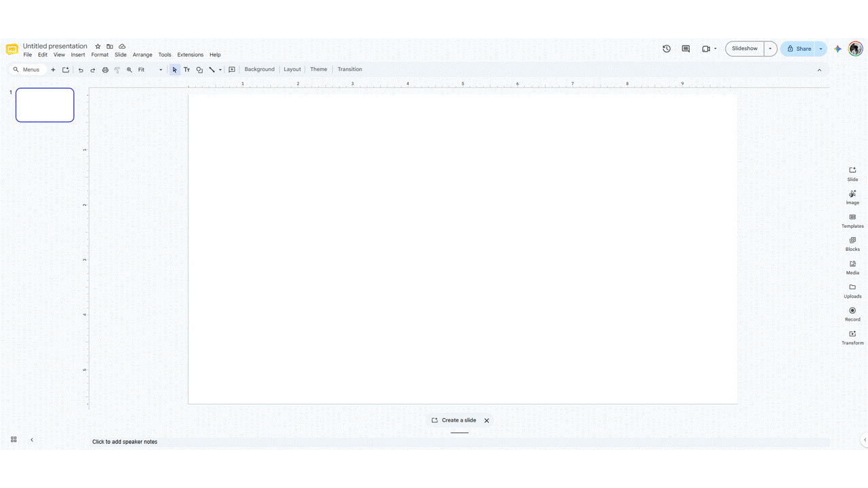Open Templates in the right sidebar

[x=852, y=220]
